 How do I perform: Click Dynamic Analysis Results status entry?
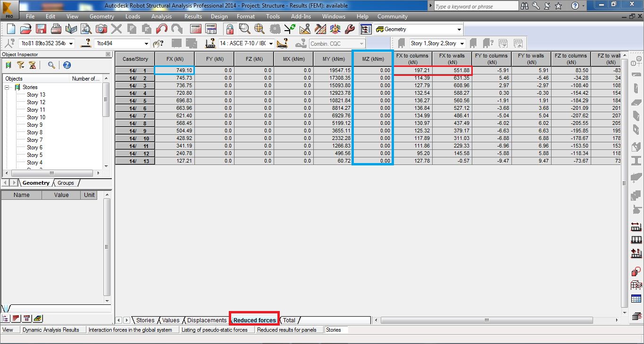51,330
